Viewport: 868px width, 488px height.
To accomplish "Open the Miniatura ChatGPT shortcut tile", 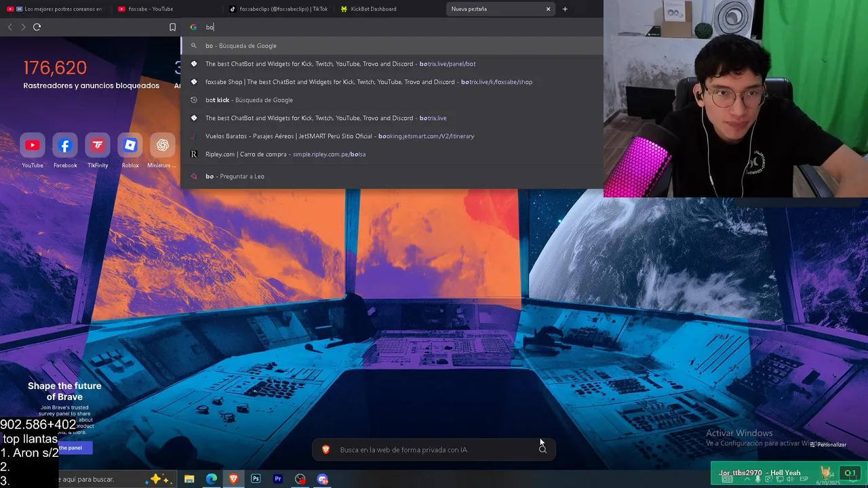I will coord(163,145).
